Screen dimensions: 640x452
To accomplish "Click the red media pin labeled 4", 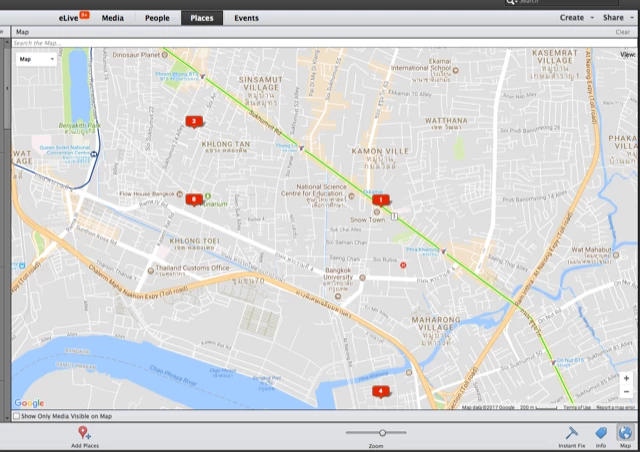I will (381, 391).
